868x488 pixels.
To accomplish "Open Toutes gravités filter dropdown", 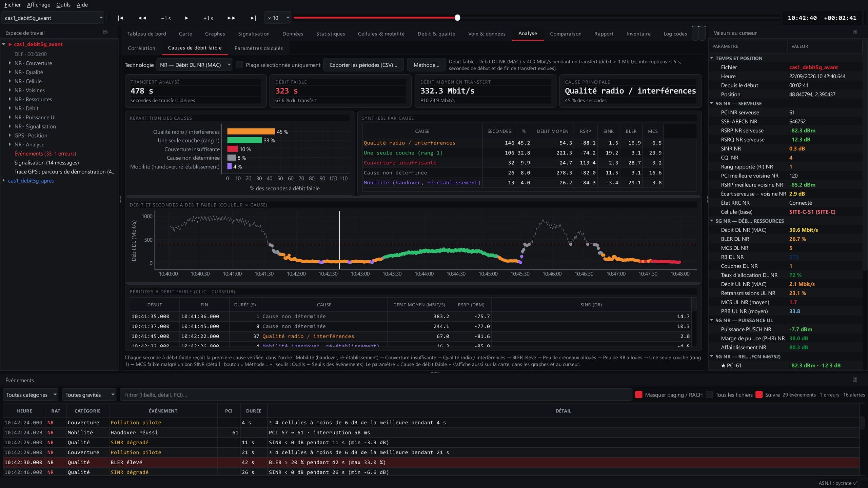I will (89, 394).
